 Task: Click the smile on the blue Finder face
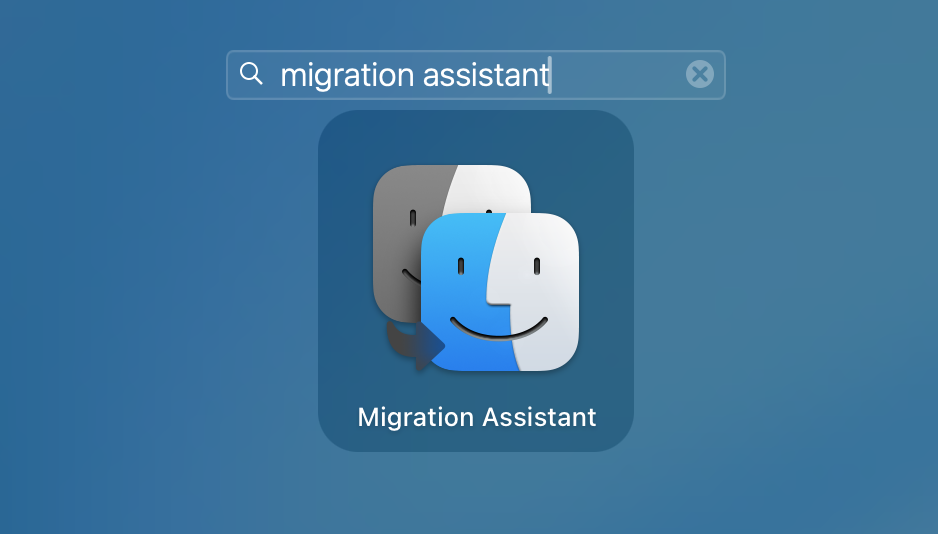pyautogui.click(x=499, y=328)
